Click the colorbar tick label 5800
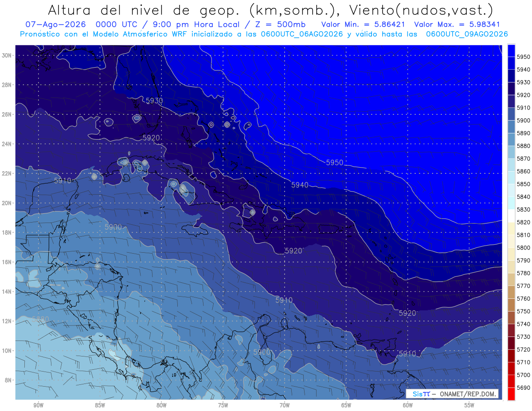This screenshot has width=532, height=411. [524, 247]
